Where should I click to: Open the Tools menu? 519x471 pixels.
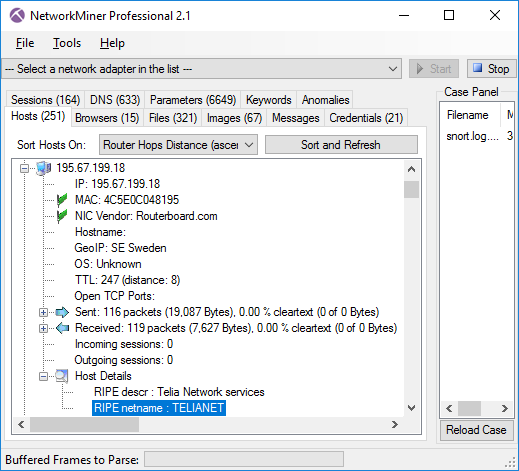67,43
